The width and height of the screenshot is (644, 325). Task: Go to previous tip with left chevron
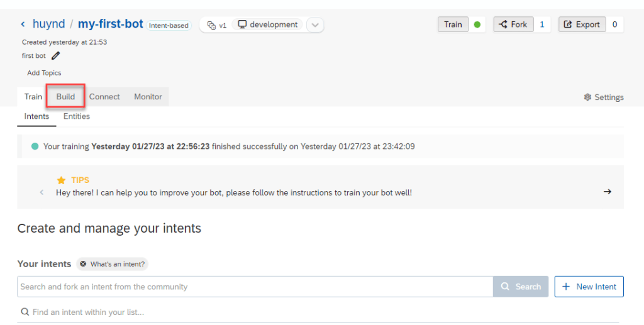pyautogui.click(x=42, y=192)
